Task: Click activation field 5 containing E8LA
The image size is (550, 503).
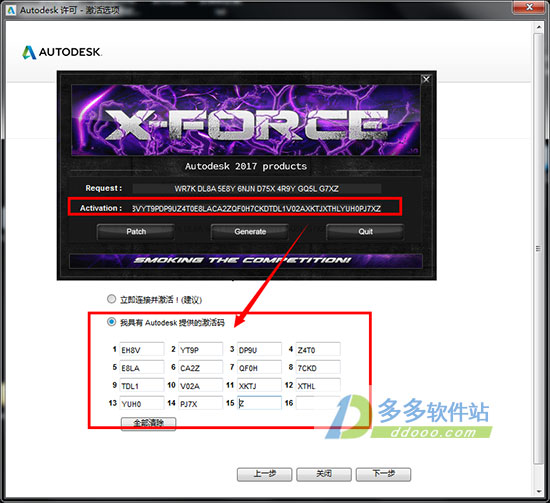Action: click(x=142, y=367)
